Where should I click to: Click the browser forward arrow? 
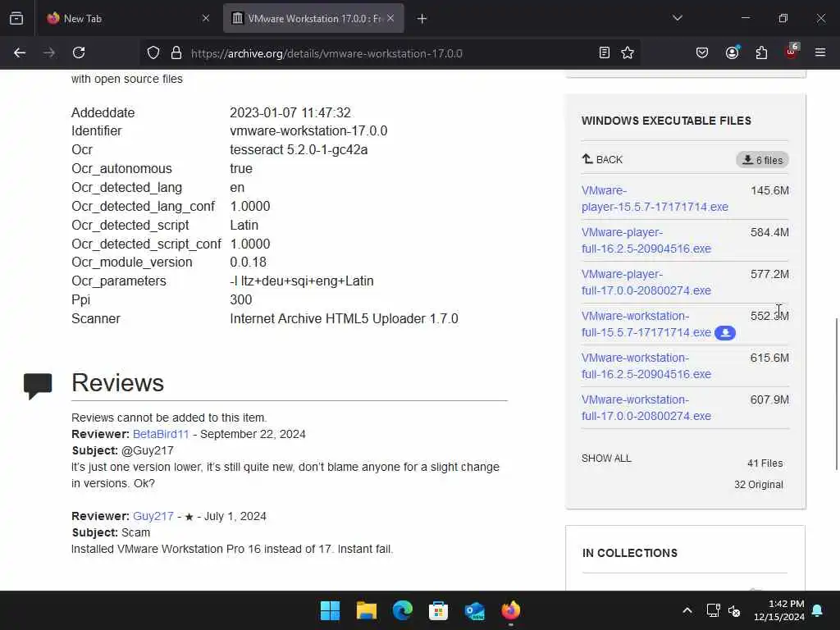[49, 52]
